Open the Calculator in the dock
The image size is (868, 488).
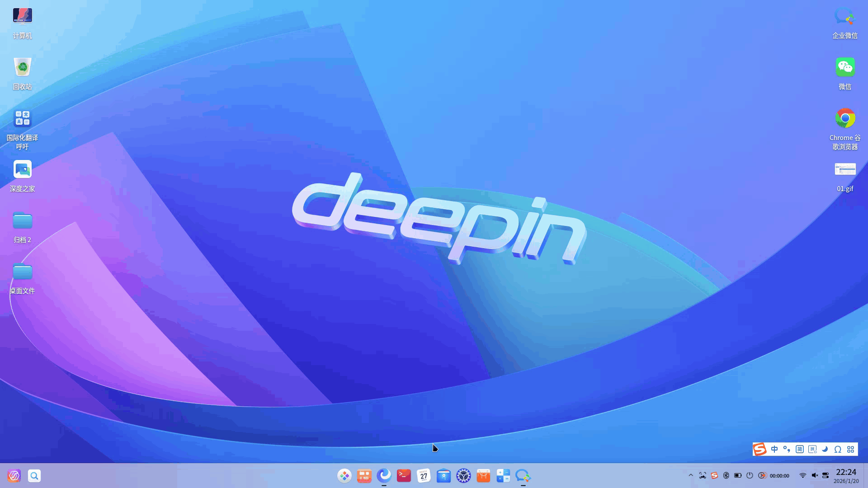503,475
